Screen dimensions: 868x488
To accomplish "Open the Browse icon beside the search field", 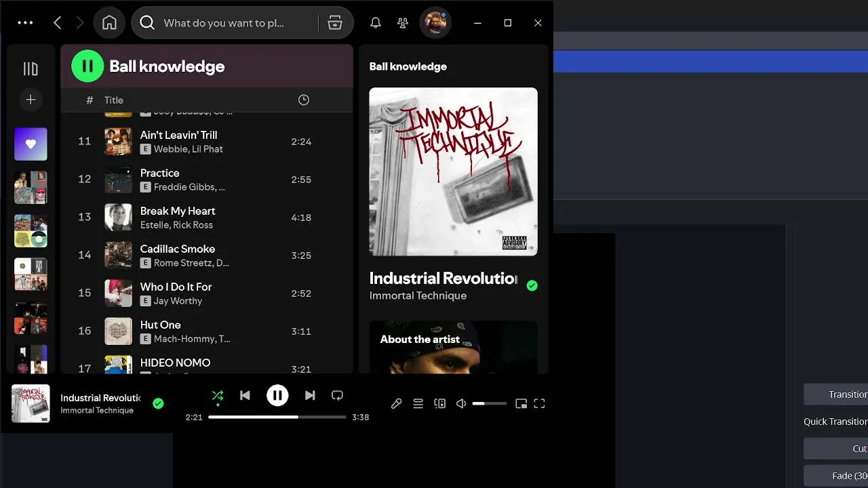I will tap(335, 23).
